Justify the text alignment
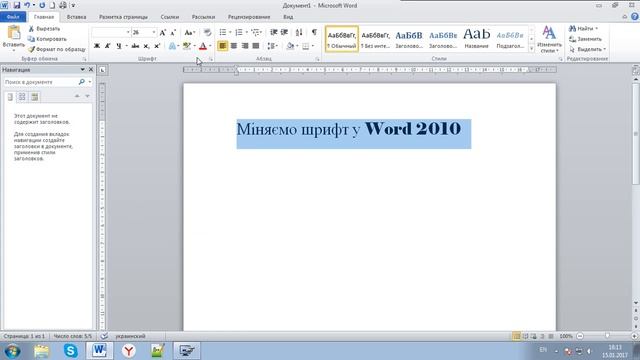This screenshot has height=360, width=640. (256, 46)
